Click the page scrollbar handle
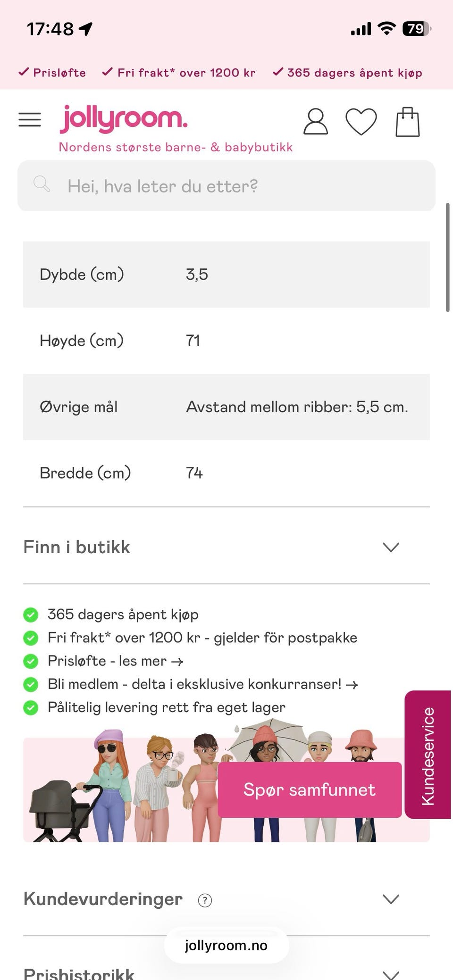 click(x=447, y=257)
